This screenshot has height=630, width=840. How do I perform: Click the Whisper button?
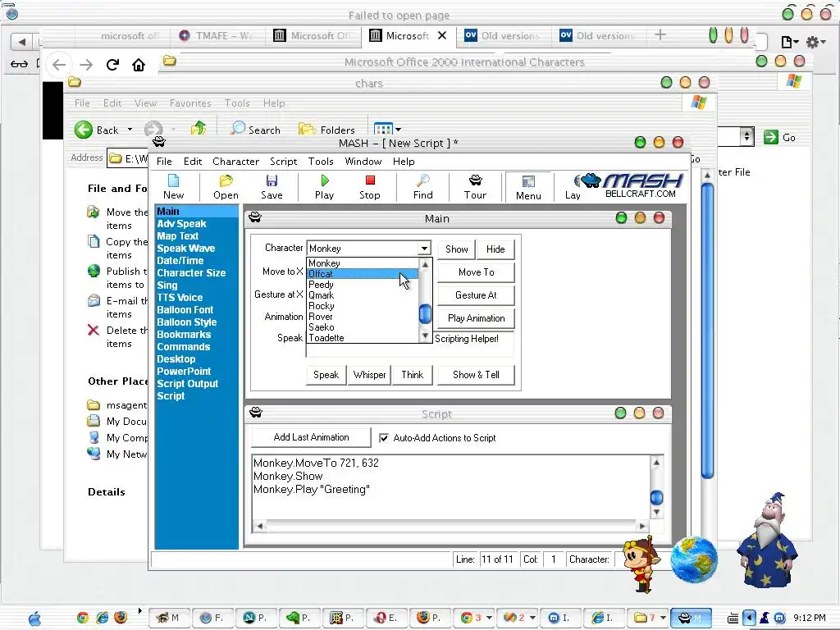(x=369, y=375)
